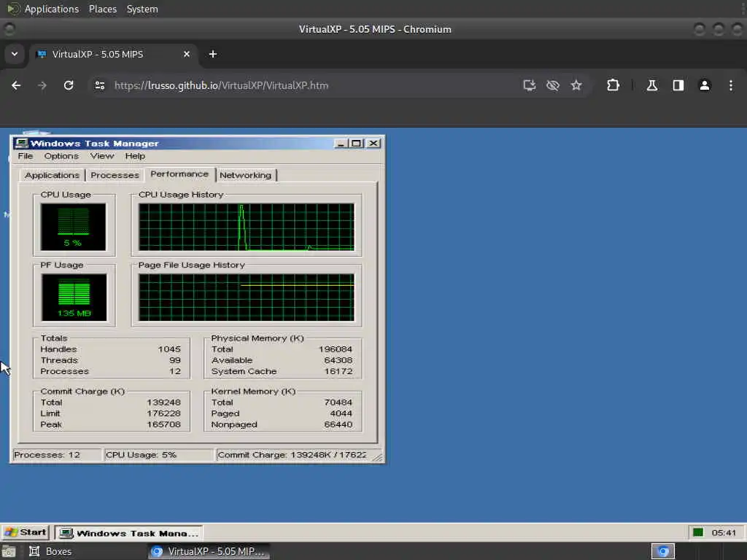Click the Processes total value 12
The height and width of the screenshot is (560, 747).
point(175,371)
